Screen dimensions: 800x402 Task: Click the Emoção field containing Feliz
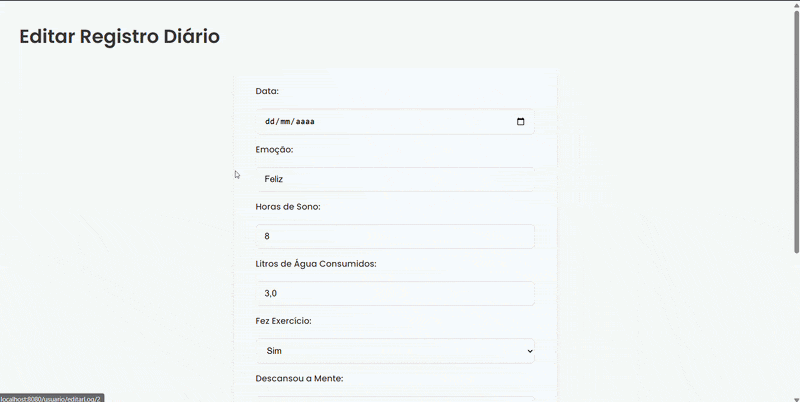[x=395, y=179]
